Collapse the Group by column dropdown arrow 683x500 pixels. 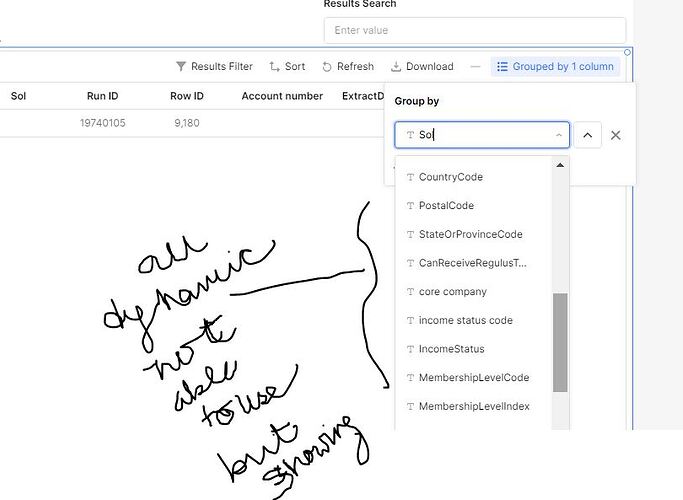click(x=558, y=135)
